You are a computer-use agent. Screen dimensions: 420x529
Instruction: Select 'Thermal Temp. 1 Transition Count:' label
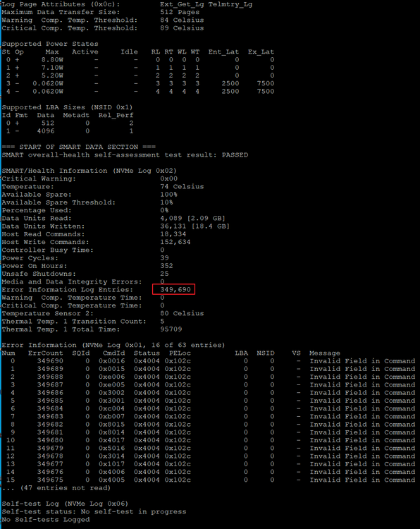point(74,322)
